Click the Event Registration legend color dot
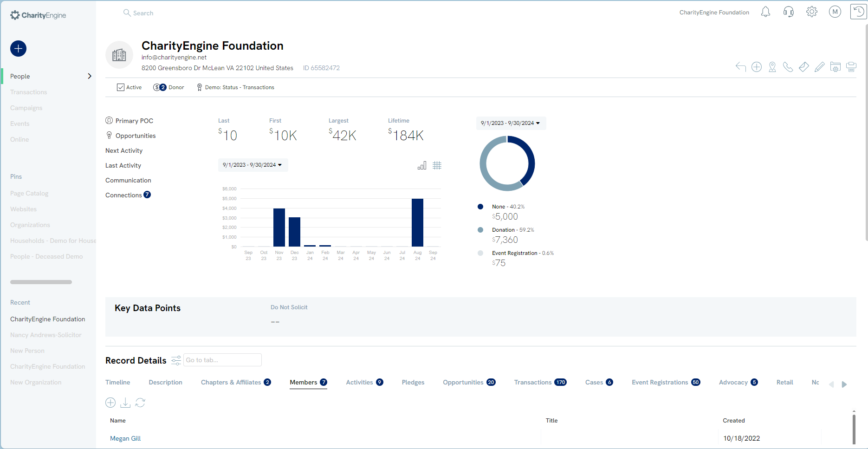 point(480,253)
